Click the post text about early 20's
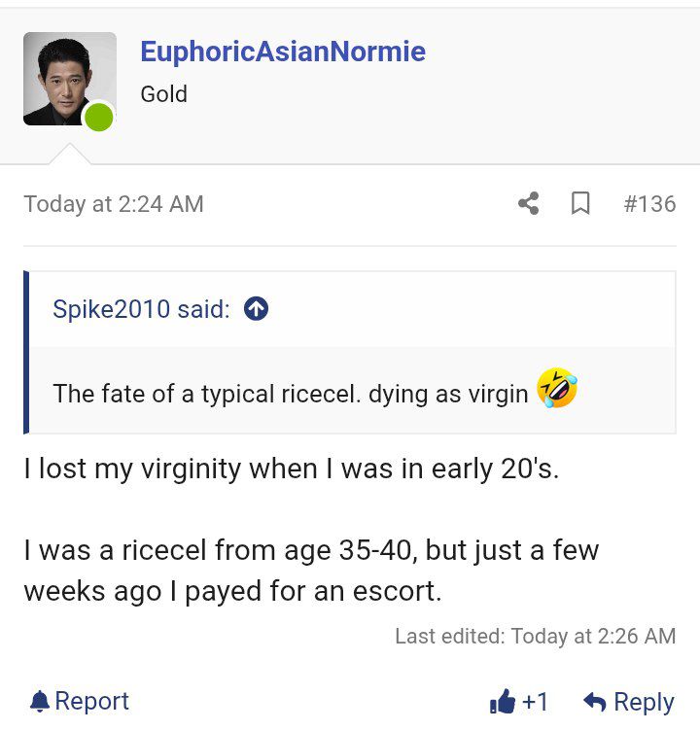700x730 pixels. [292, 469]
